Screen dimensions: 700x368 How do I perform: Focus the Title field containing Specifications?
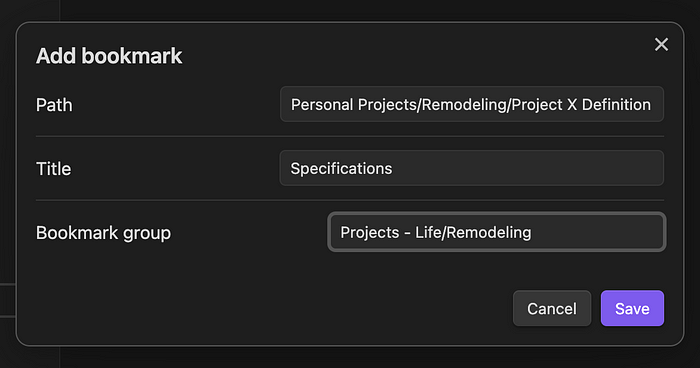point(472,168)
